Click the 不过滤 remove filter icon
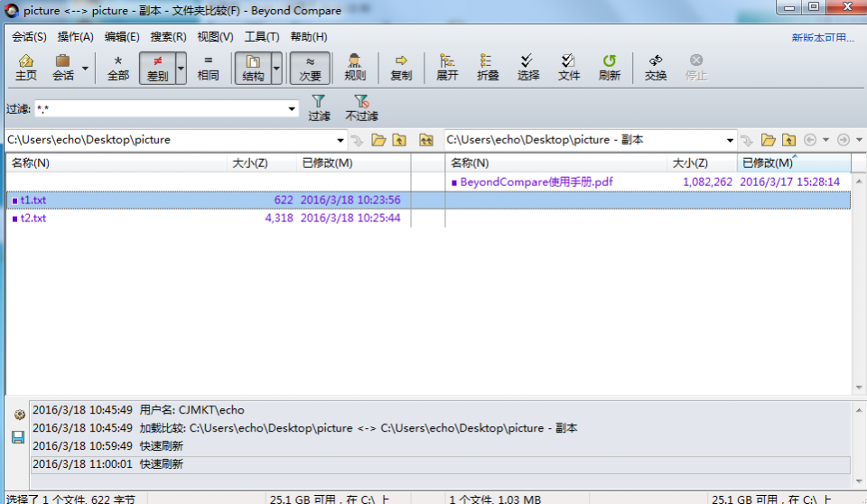Viewport: 867px width, 504px height. 361,107
